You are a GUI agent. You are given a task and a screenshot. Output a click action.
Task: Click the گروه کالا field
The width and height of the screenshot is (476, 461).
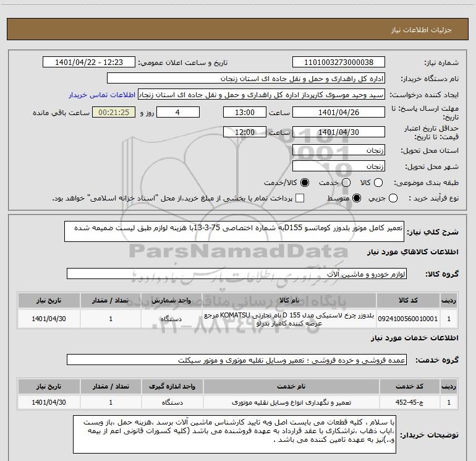(x=237, y=274)
